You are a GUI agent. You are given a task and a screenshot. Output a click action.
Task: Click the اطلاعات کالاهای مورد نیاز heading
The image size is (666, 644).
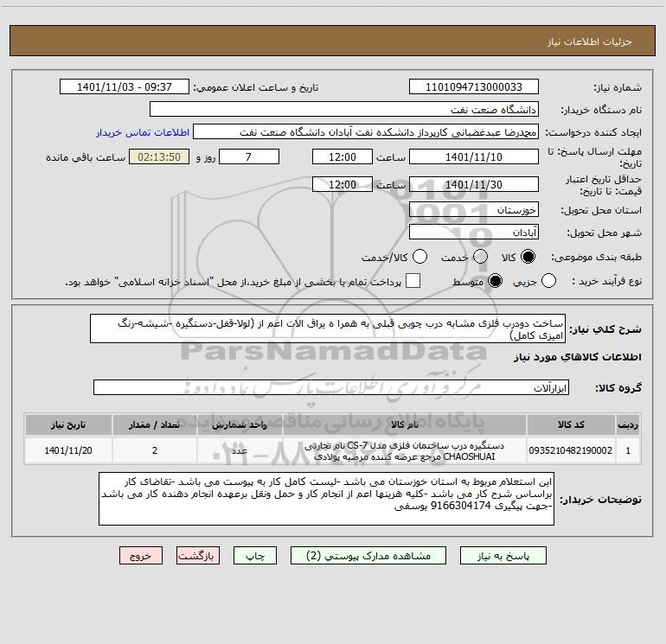(577, 357)
